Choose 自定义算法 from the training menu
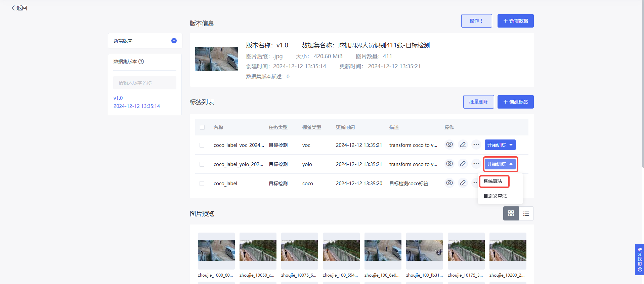This screenshot has width=644, height=284. pos(495,196)
